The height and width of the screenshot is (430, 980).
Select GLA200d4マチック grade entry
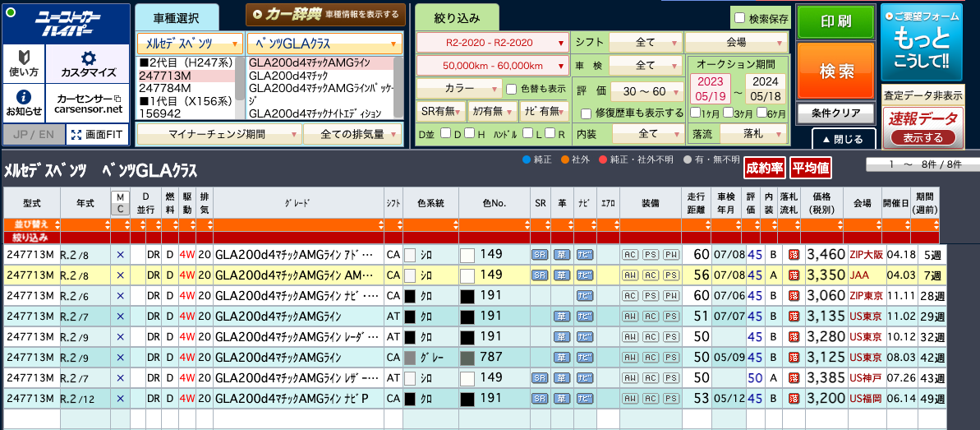click(320, 75)
